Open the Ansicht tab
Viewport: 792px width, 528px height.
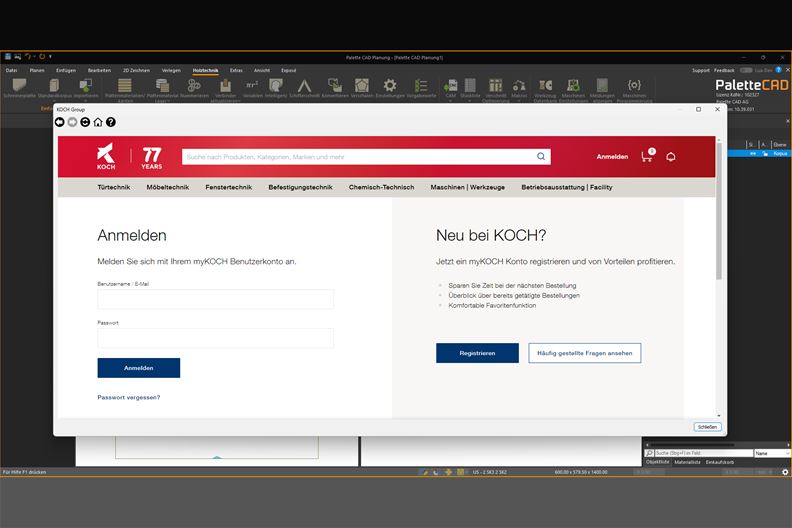(262, 71)
